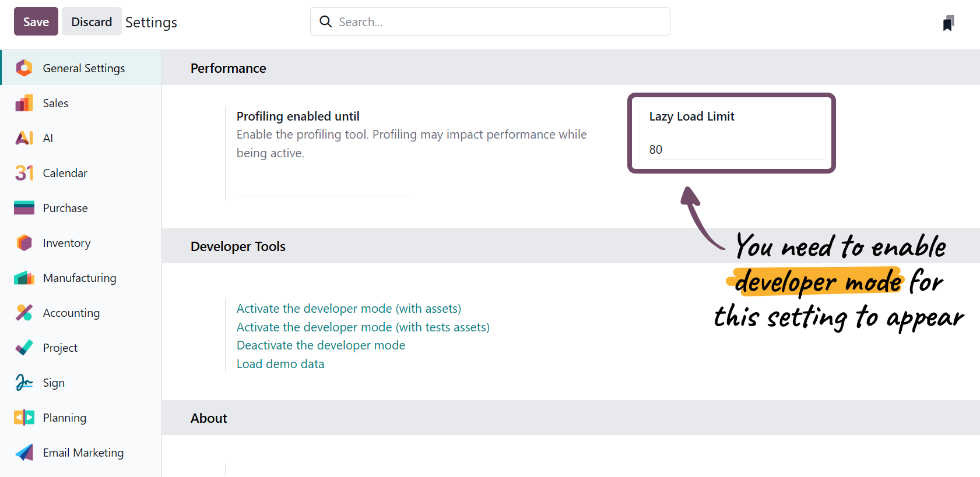Screen dimensions: 980x477
Task: Click the General Settings app icon
Action: coord(24,68)
